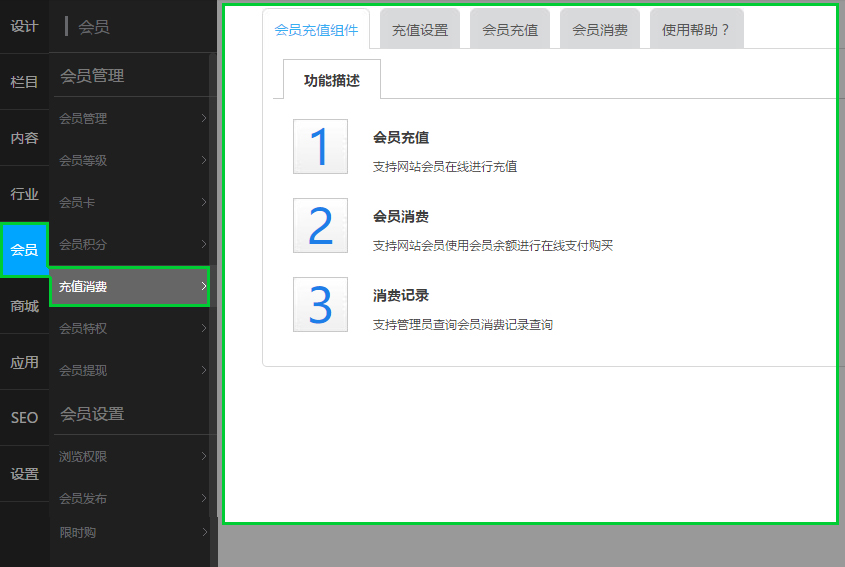This screenshot has width=845, height=567.
Task: Expand chevron beside 会员发布
Action: click(204, 498)
